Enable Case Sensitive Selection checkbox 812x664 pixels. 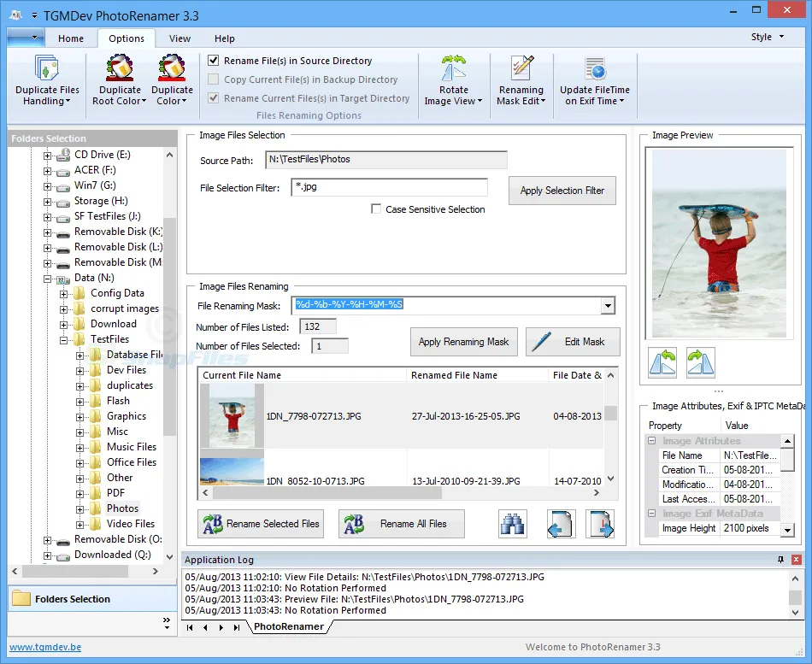[x=376, y=209]
